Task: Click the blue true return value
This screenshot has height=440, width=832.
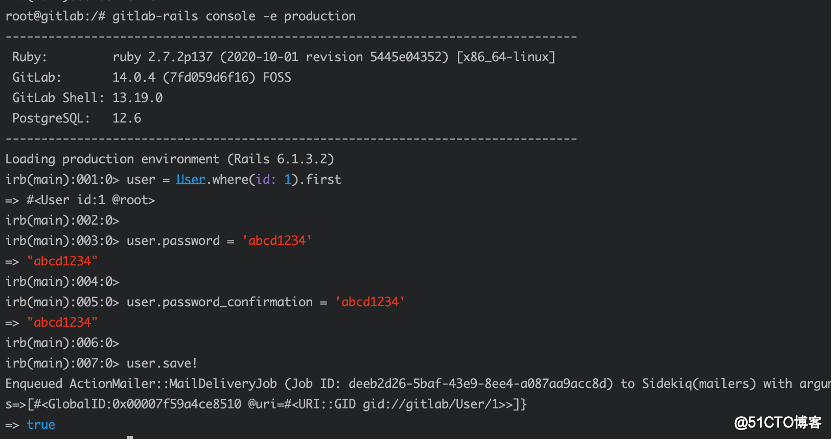Action: [41, 425]
